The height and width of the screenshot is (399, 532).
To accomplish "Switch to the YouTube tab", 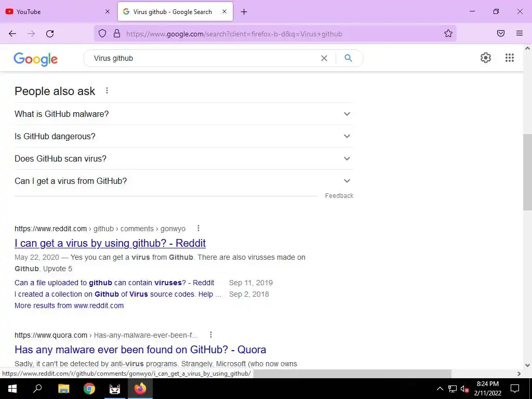I will point(58,11).
